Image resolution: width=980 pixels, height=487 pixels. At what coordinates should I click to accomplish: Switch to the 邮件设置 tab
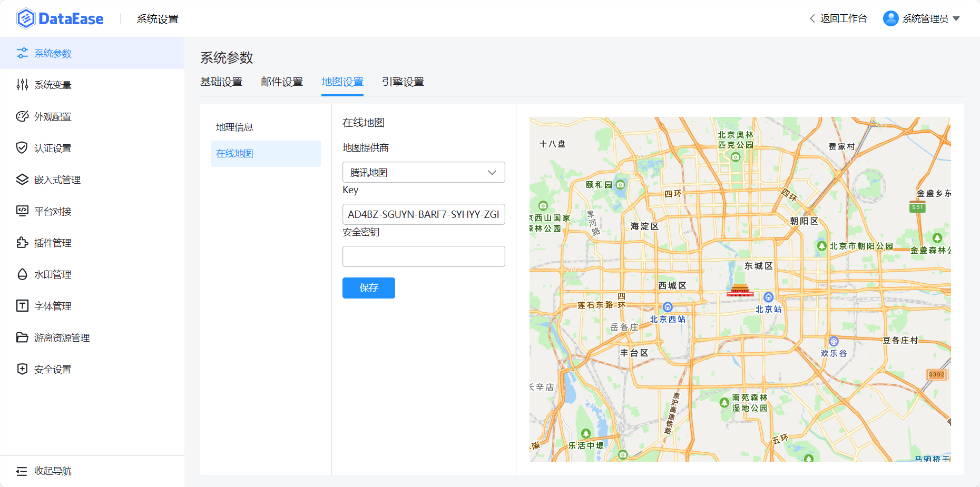(x=282, y=82)
